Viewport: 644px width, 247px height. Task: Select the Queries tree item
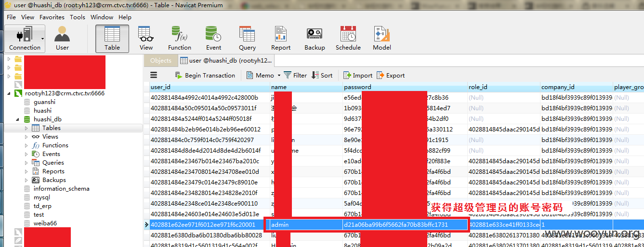pos(53,163)
